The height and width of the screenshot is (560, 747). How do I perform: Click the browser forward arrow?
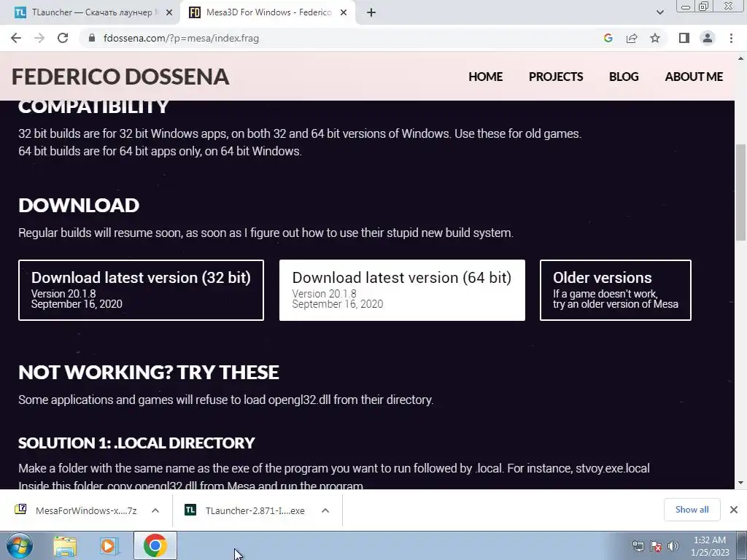[x=39, y=38]
